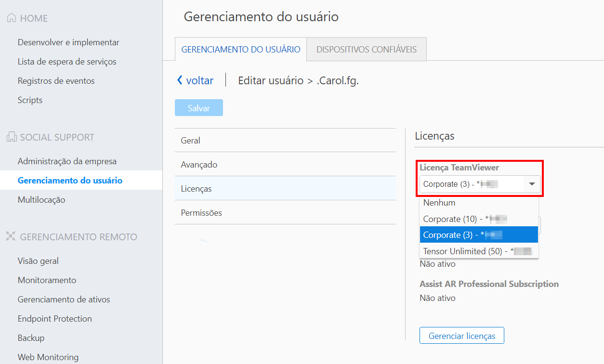Viewport: 604px width, 364px height.
Task: Switch to Gerenciamento do Usuário tab
Action: coord(241,50)
